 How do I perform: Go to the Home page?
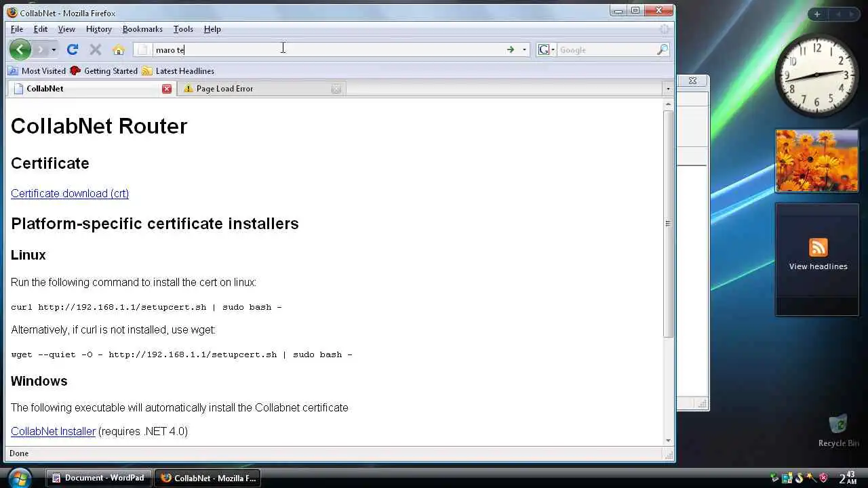pos(119,49)
